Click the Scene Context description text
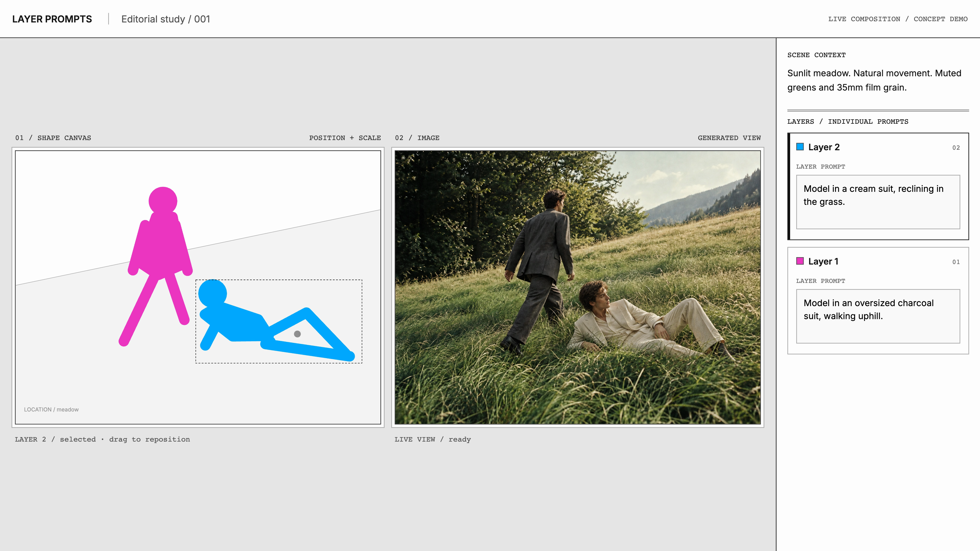The width and height of the screenshot is (980, 551). [874, 80]
